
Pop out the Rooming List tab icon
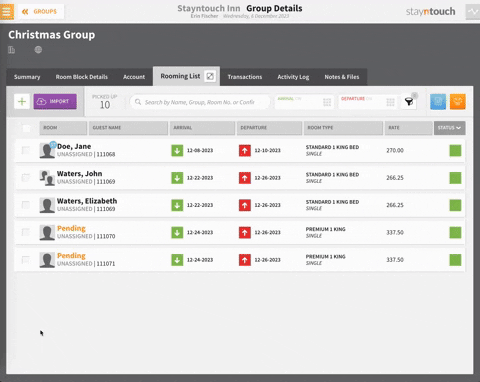[210, 76]
